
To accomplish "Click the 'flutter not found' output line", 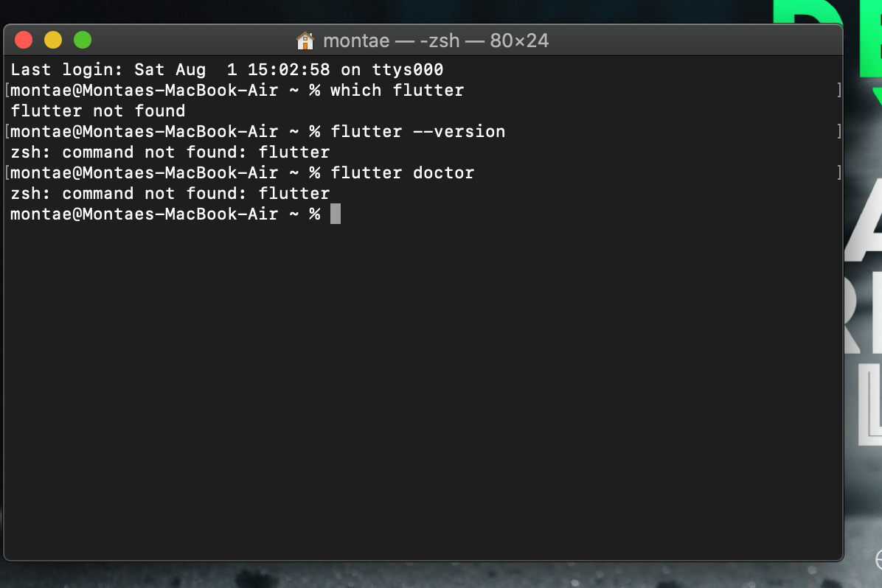I will 97,111.
